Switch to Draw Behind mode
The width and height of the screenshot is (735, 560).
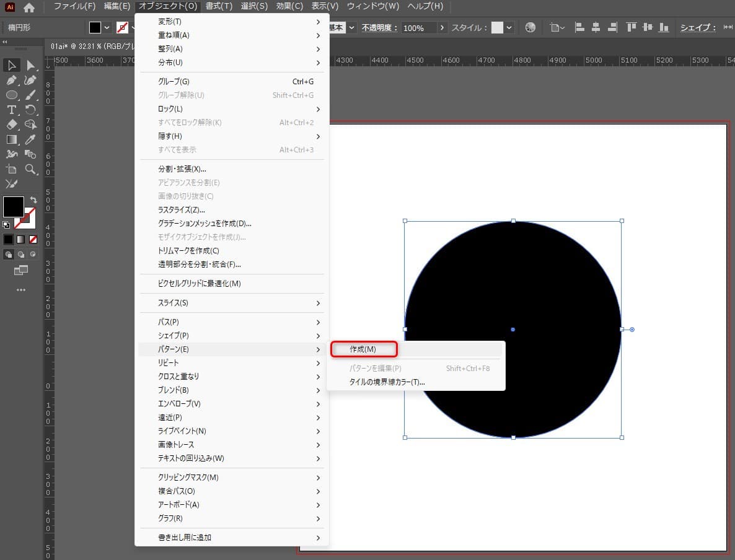tap(21, 255)
